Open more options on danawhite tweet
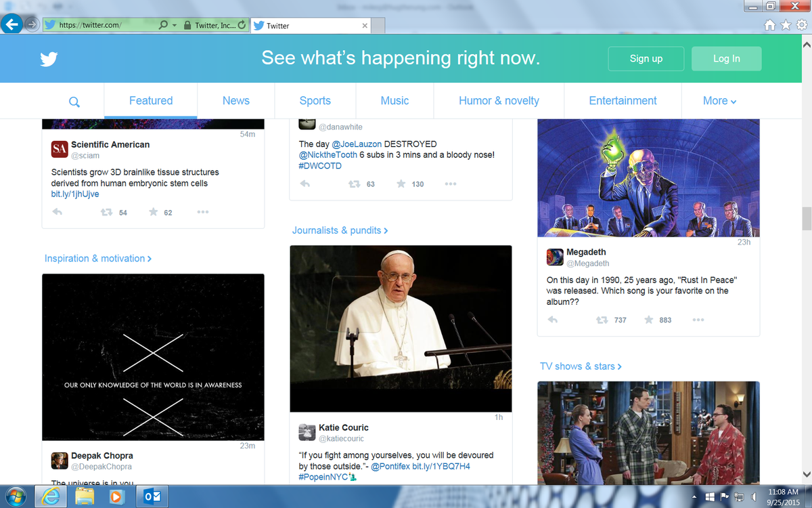812x508 pixels. (450, 184)
